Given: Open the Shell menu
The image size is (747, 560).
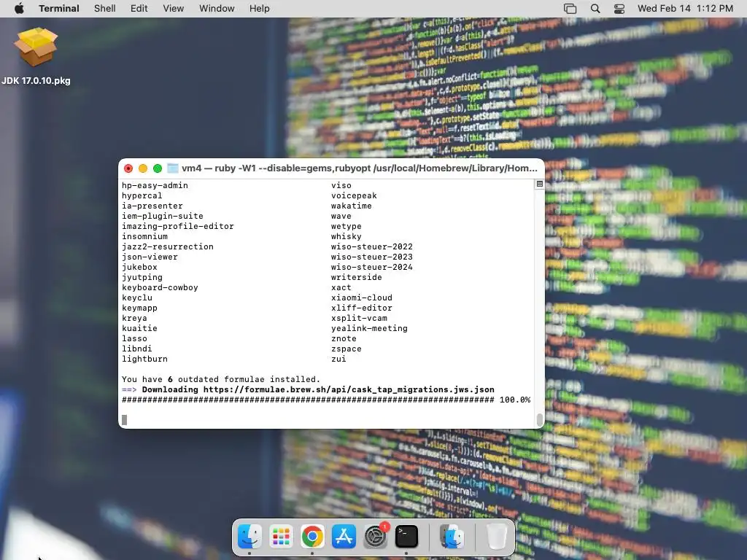Looking at the screenshot, I should click(105, 9).
